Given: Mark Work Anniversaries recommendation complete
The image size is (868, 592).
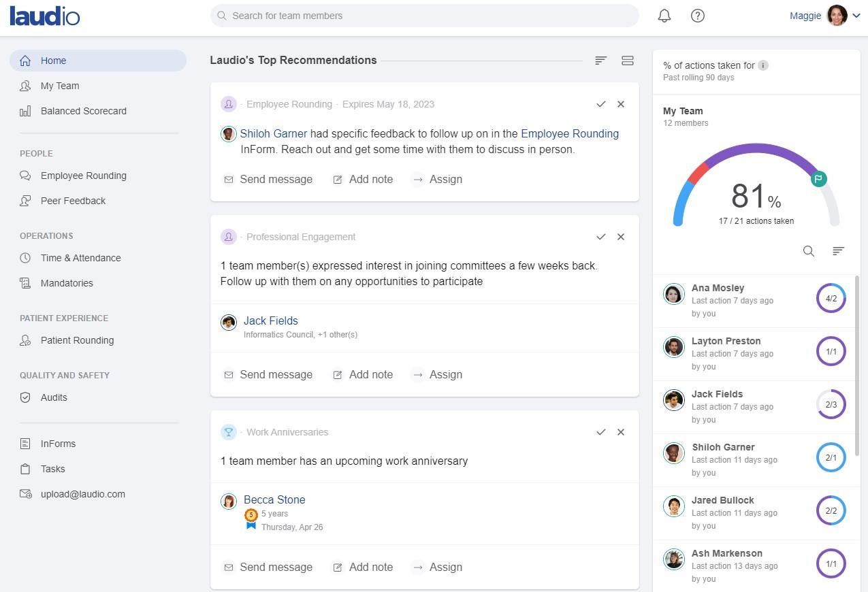Looking at the screenshot, I should 600,432.
